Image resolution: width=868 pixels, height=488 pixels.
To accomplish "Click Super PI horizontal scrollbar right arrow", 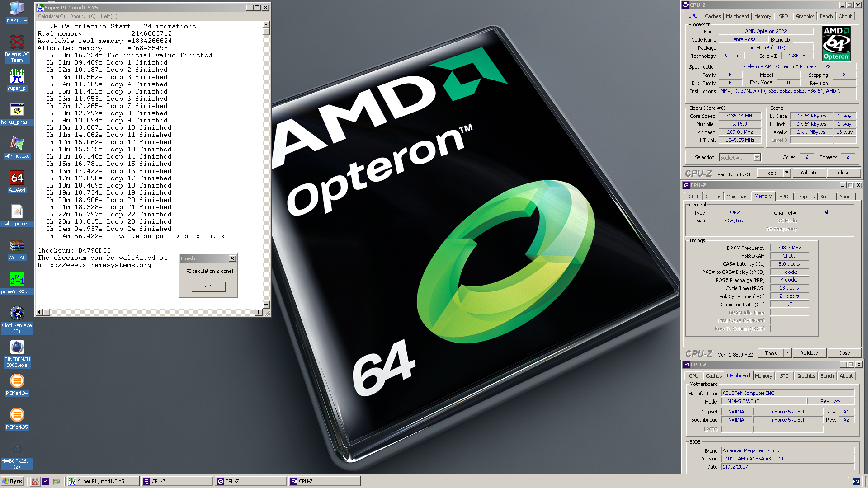I will [259, 312].
